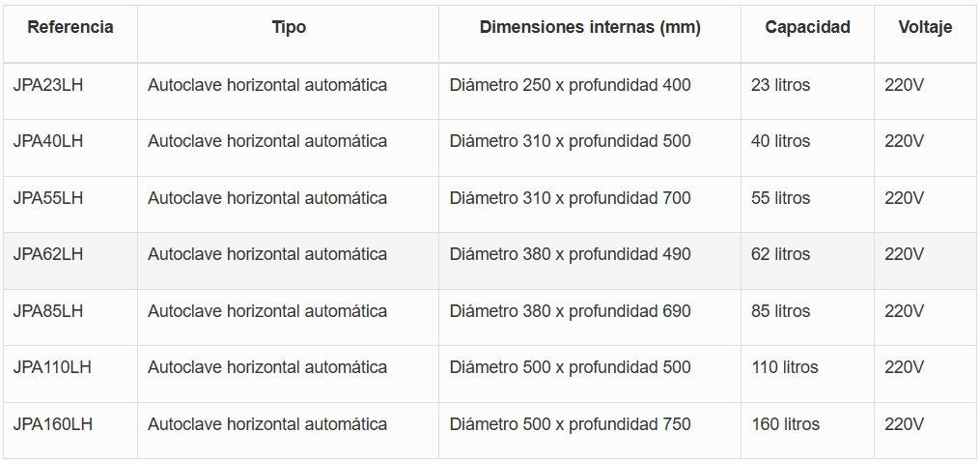Click the Voltaje column header
The image size is (980, 461).
[925, 27]
